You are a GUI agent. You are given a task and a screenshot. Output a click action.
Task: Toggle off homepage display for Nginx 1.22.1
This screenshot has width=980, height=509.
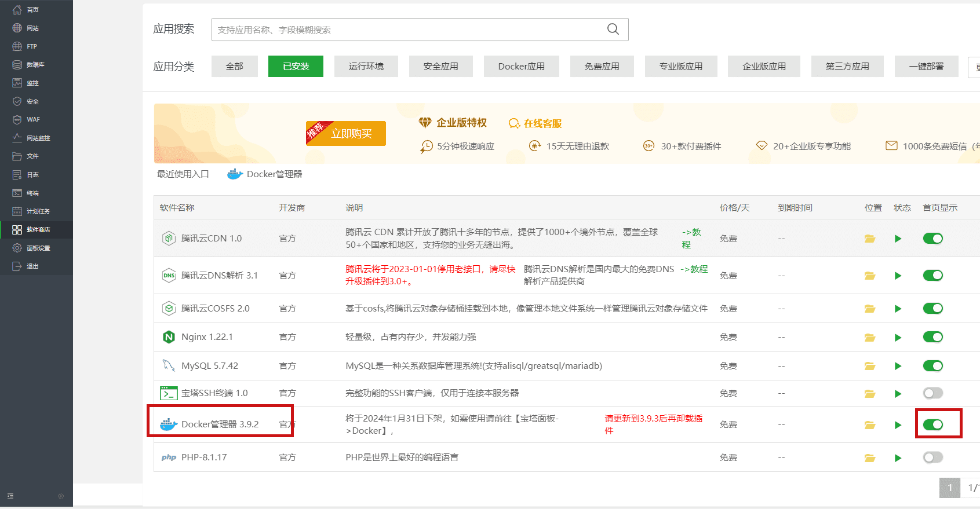click(932, 337)
